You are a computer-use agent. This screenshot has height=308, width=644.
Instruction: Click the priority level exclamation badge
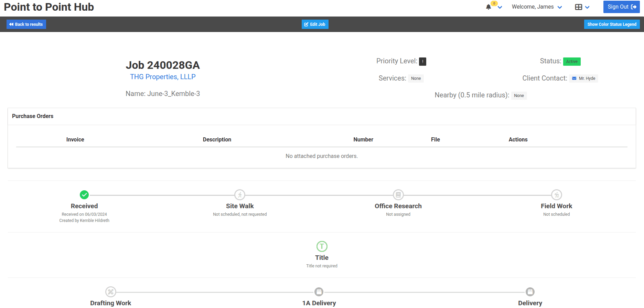422,62
